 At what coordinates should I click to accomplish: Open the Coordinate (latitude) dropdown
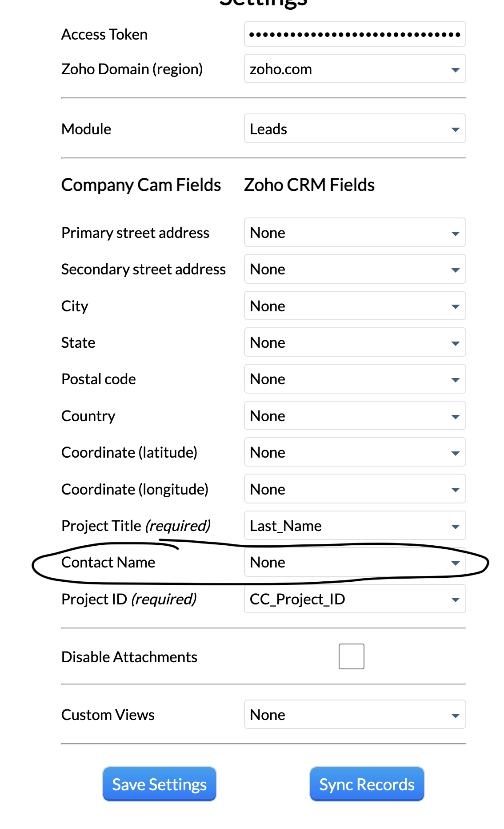pyautogui.click(x=355, y=452)
